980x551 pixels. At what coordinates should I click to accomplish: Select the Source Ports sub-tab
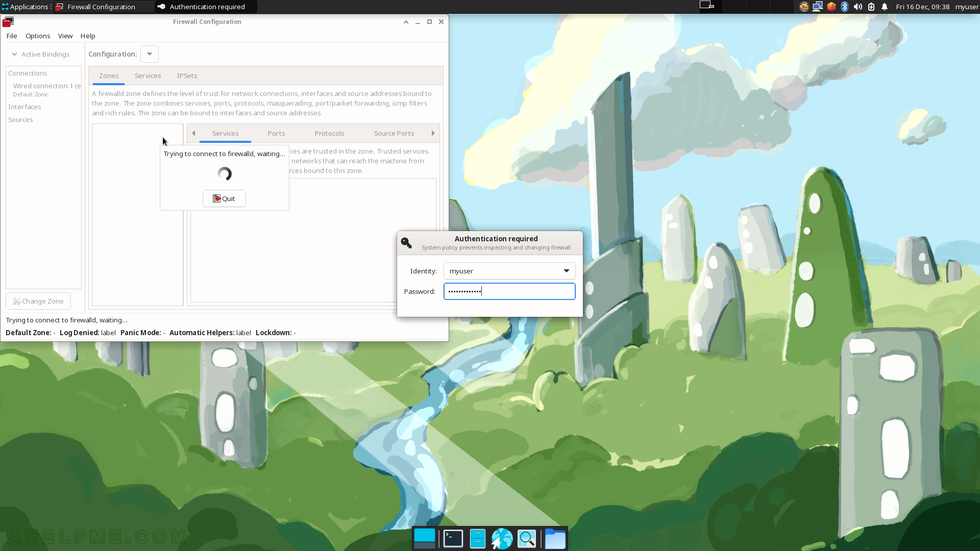pos(394,133)
